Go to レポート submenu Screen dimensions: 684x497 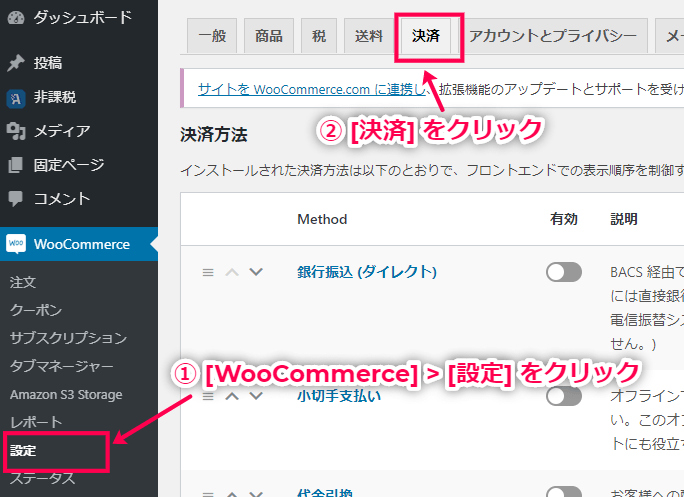(x=36, y=422)
